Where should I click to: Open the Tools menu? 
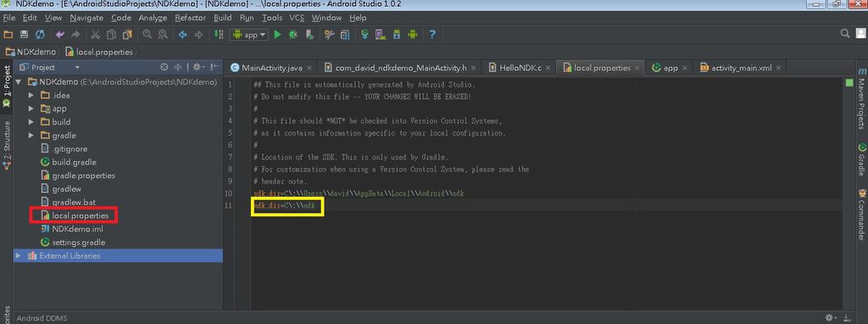pos(272,18)
